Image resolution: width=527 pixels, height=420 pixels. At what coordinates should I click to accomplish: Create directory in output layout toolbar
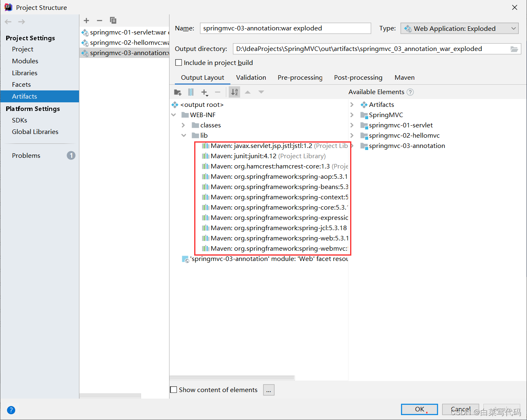pos(178,92)
